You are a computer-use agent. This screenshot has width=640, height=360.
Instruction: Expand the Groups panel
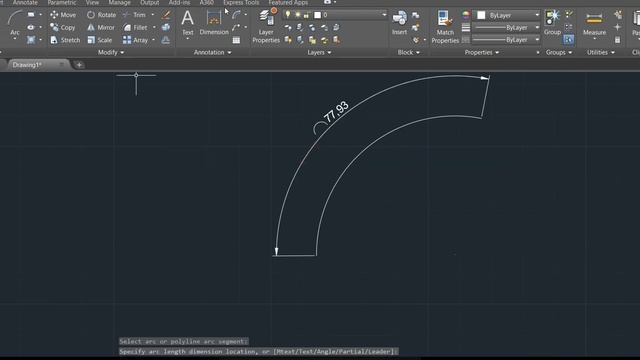coord(559,52)
